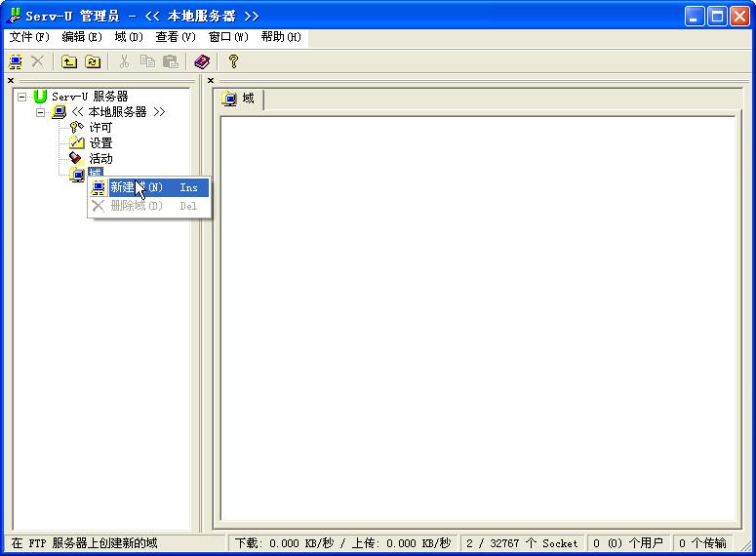
Task: Select 许可 in the tree
Action: [100, 128]
